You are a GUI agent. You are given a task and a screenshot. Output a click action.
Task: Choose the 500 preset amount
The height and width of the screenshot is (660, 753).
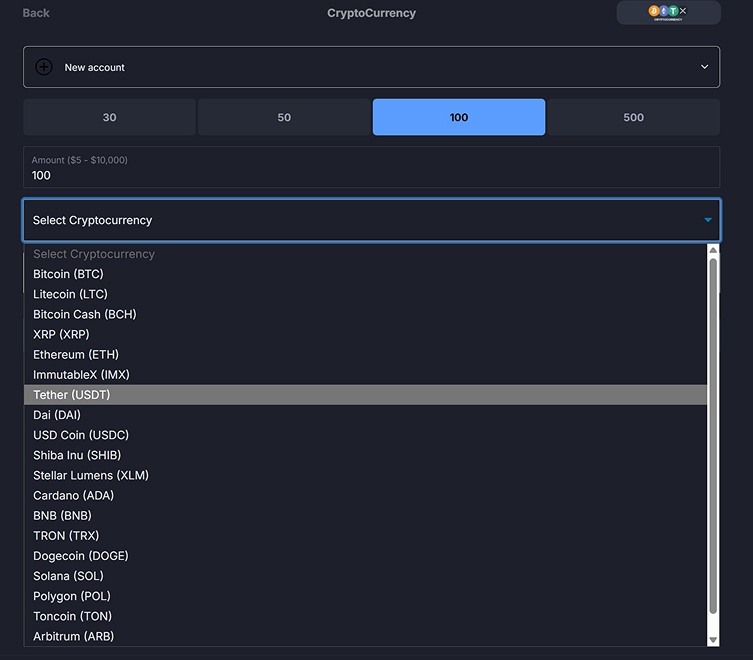click(633, 117)
